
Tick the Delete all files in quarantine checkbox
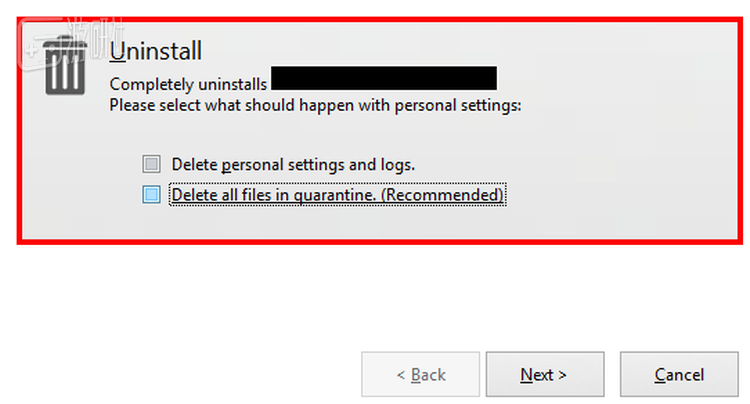pos(151,195)
